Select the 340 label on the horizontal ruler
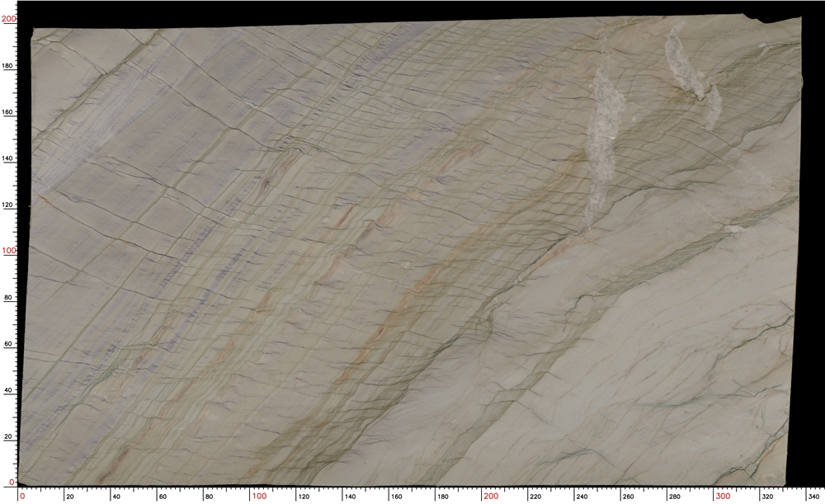825x504 pixels. 813,497
